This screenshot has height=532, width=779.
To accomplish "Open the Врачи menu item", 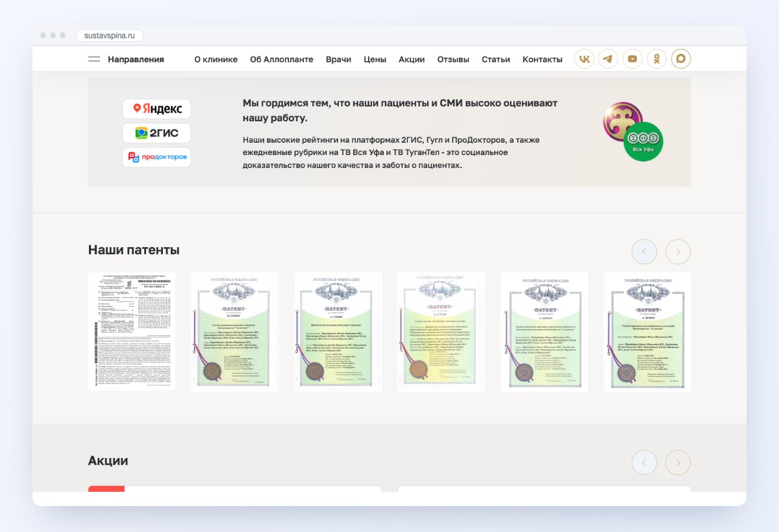I will (338, 59).
